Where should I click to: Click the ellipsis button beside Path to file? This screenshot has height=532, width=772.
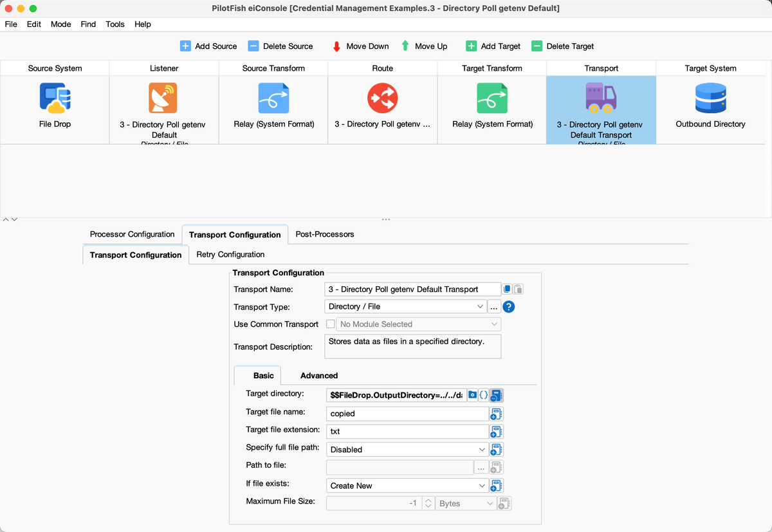(481, 468)
